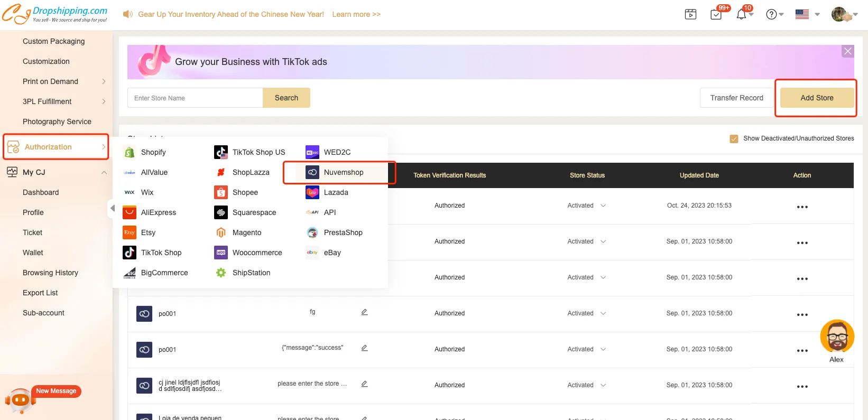Open the language flag dropdown
The image size is (868, 420).
point(807,14)
